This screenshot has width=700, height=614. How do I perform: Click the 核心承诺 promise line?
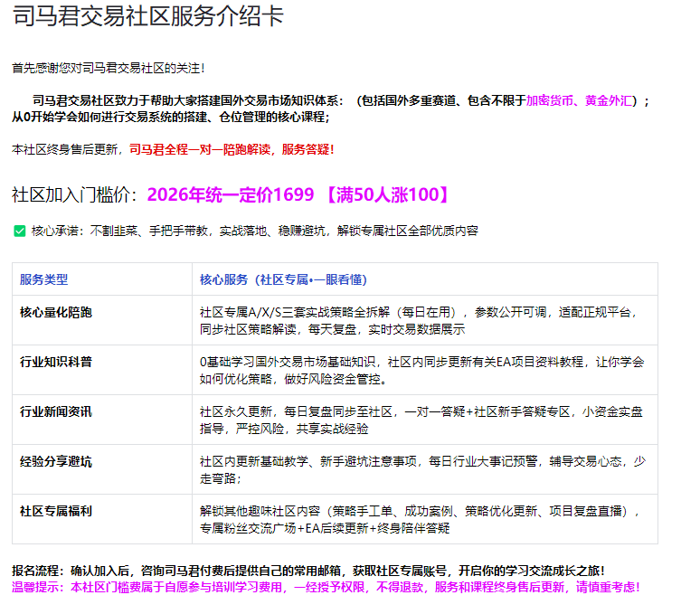(x=255, y=231)
